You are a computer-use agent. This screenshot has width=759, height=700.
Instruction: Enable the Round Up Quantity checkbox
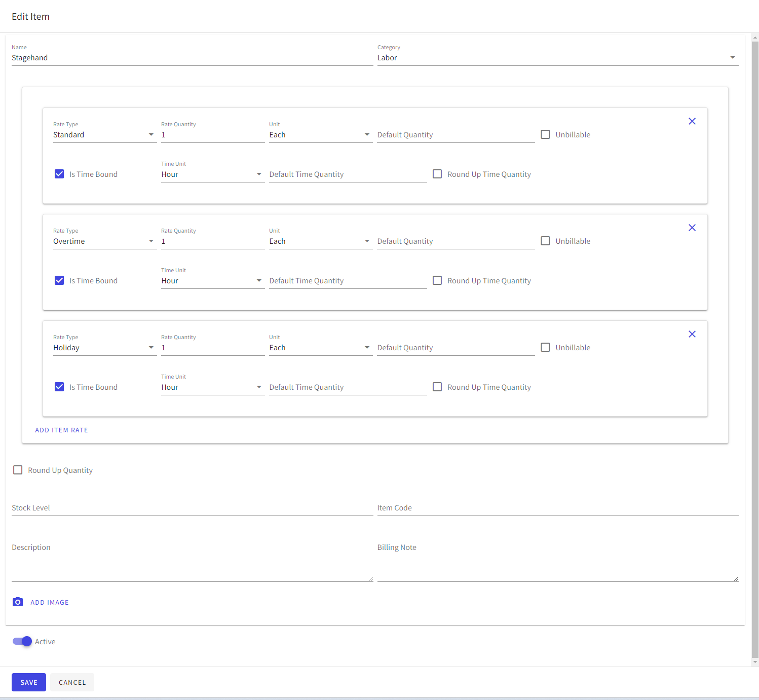point(18,470)
